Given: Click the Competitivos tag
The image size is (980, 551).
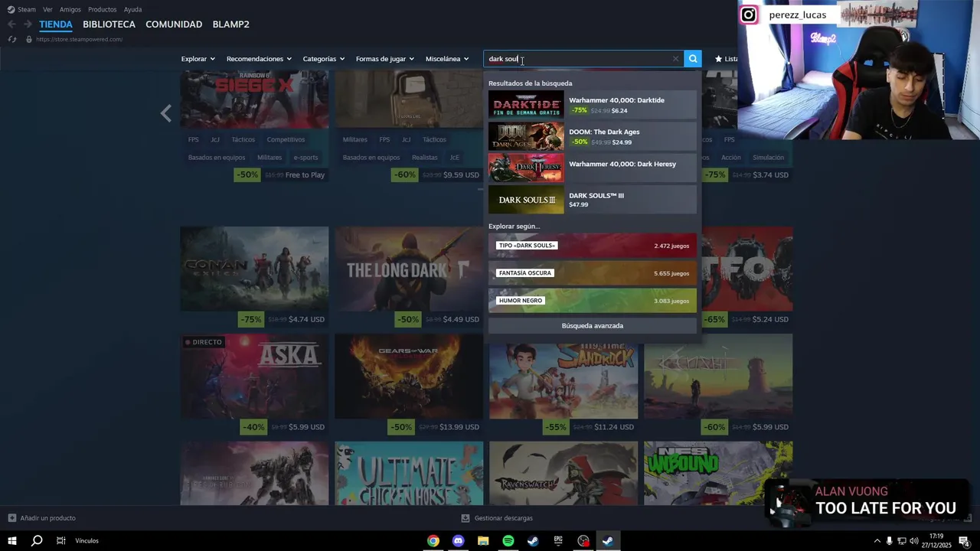Looking at the screenshot, I should [x=286, y=139].
